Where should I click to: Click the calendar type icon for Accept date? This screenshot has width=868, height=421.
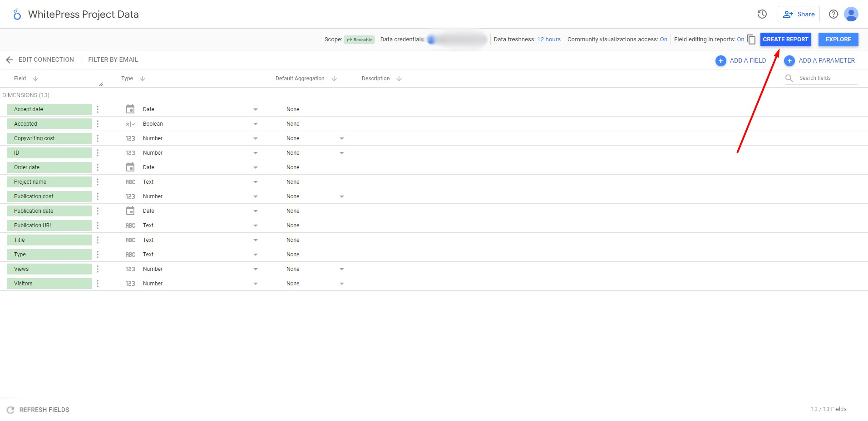coord(130,109)
